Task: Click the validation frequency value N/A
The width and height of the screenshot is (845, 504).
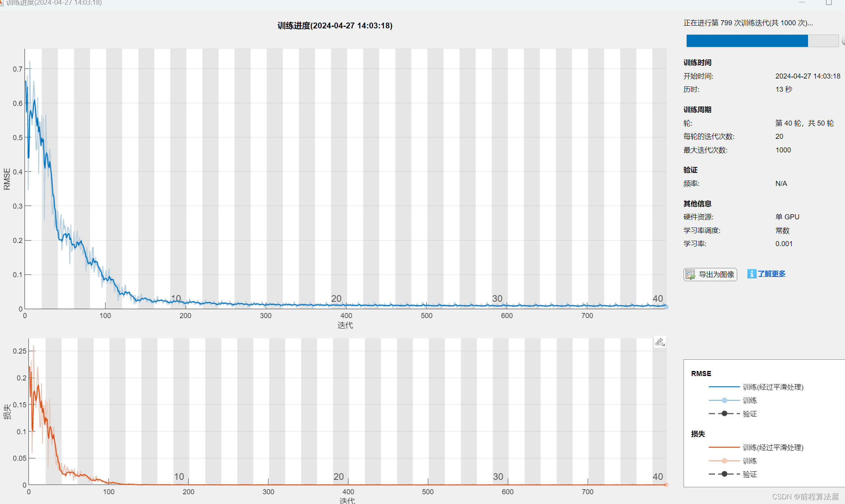Action: 781,184
